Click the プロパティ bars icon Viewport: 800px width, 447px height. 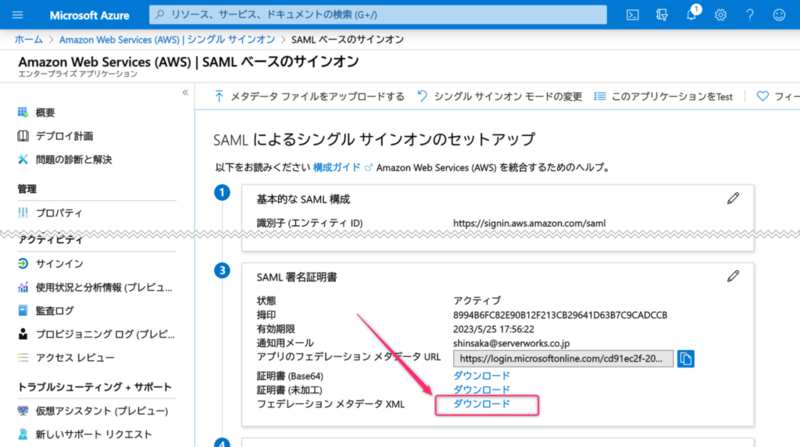23,213
